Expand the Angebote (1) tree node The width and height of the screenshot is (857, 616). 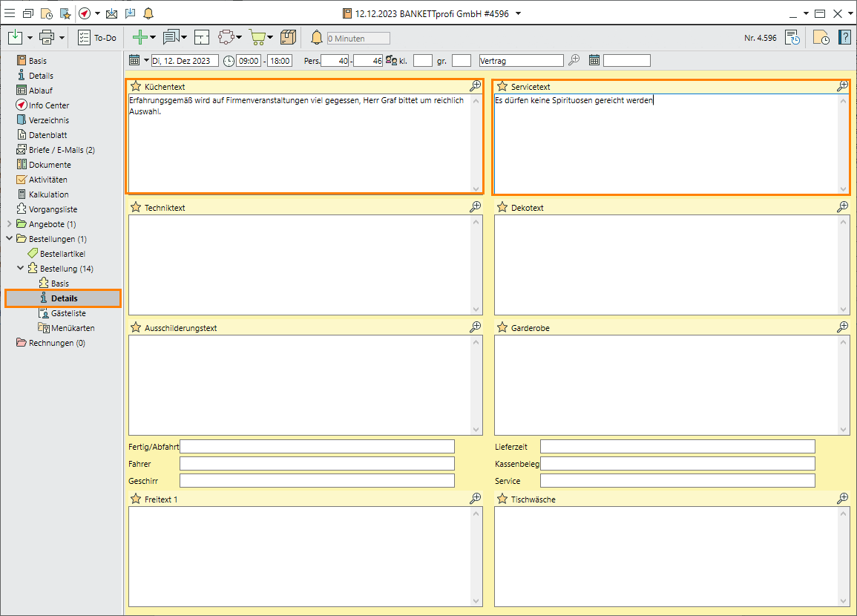coord(9,224)
